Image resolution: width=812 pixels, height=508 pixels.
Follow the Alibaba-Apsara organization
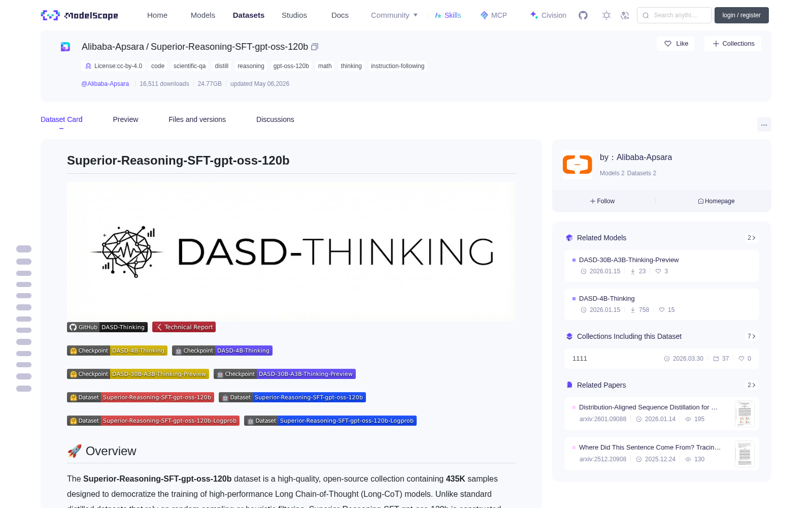pos(602,201)
